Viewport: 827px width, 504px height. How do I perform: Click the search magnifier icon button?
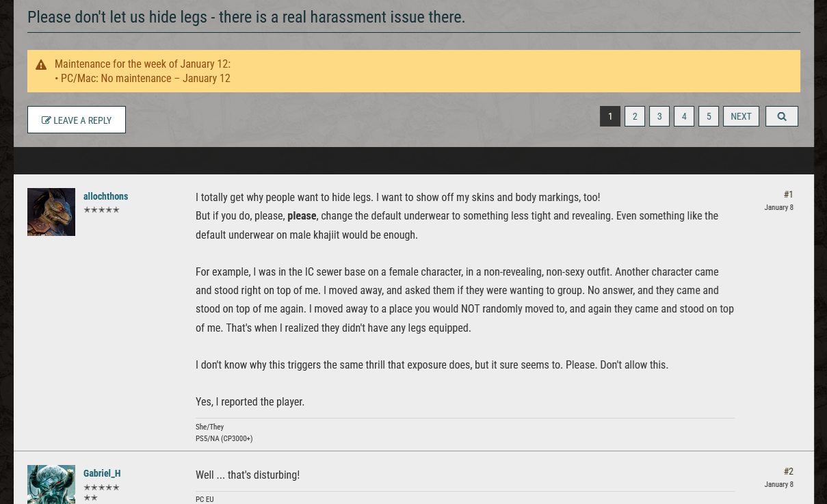[x=782, y=116]
